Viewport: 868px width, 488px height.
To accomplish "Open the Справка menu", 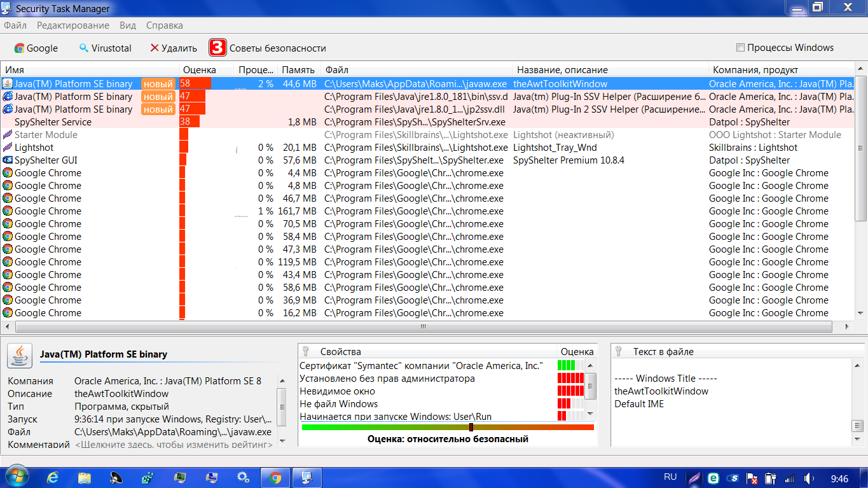I will (x=165, y=25).
